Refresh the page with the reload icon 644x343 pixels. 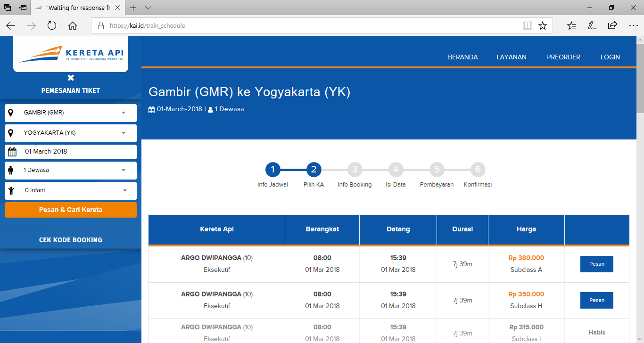click(x=52, y=26)
